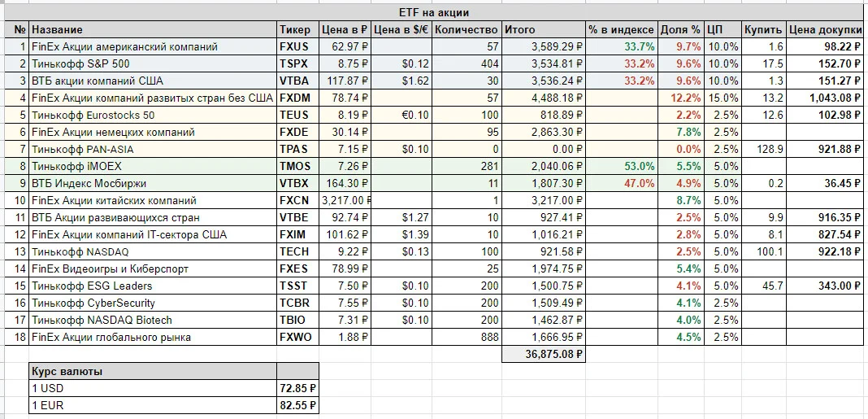Screen dimensions: 868x419
Task: Click the 'Цена докупки' column header
Action: 825,30
